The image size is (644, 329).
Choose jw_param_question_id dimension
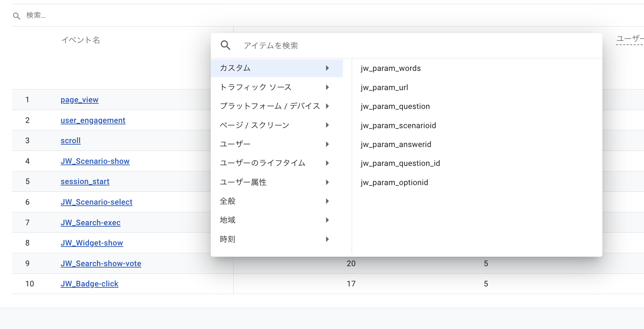[x=400, y=163]
